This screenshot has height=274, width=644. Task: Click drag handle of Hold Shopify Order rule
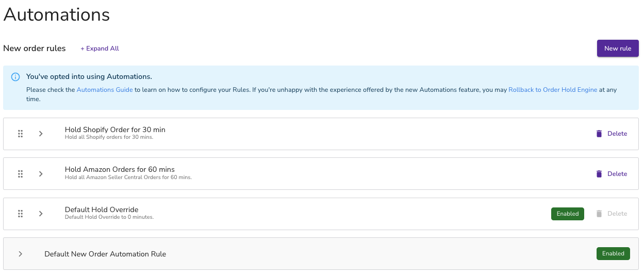click(x=21, y=134)
